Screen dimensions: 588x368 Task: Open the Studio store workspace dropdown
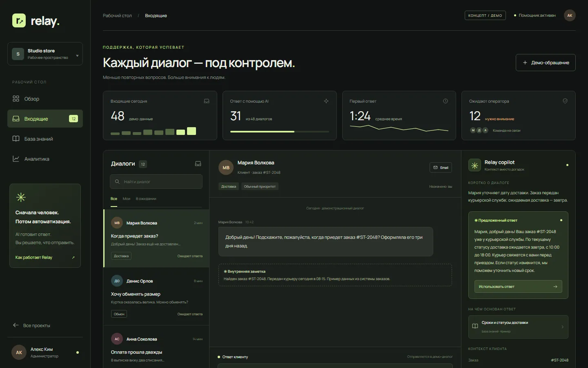45,54
